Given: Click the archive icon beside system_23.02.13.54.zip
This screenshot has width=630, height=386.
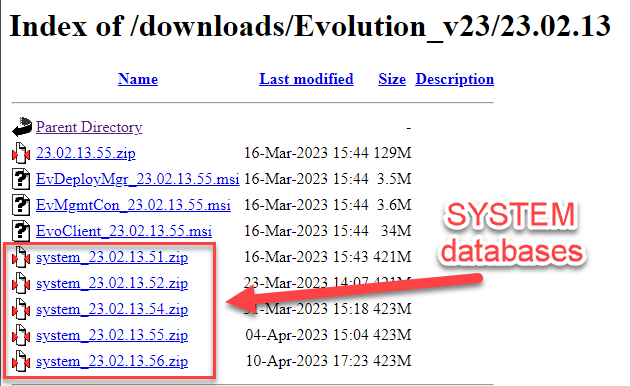Looking at the screenshot, I should coord(21,309).
